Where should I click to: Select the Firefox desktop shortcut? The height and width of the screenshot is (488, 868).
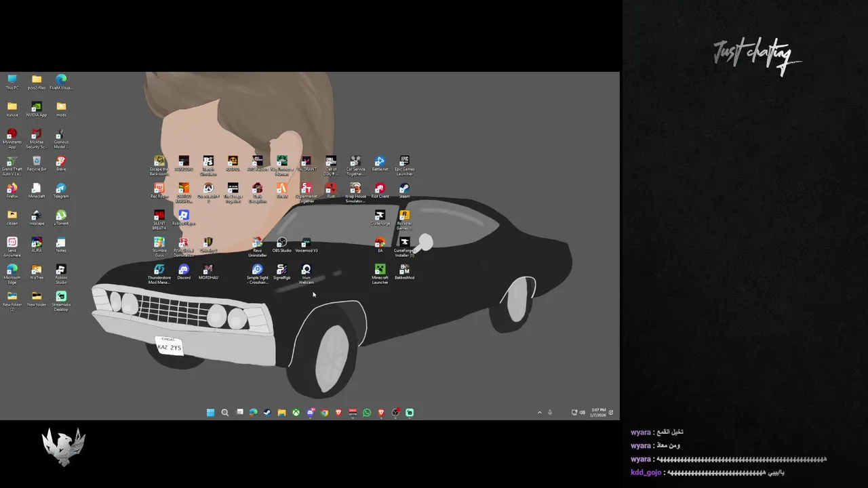click(12, 190)
